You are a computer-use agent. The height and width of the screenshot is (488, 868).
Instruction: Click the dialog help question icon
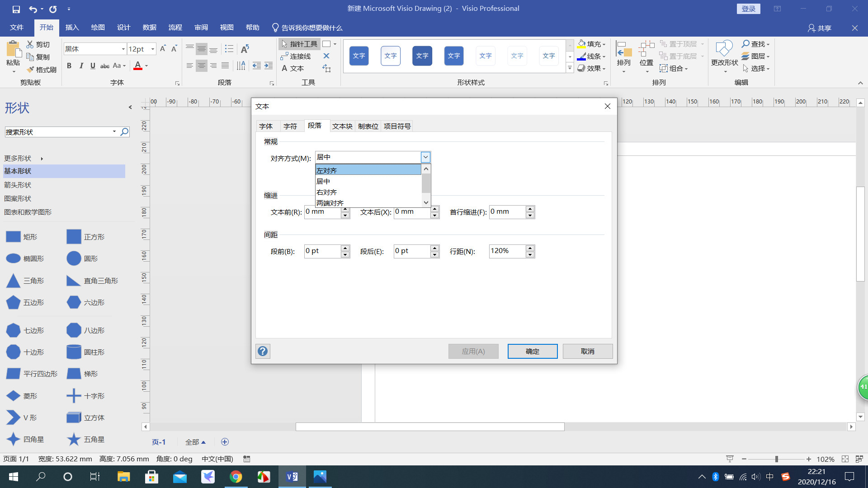(263, 351)
